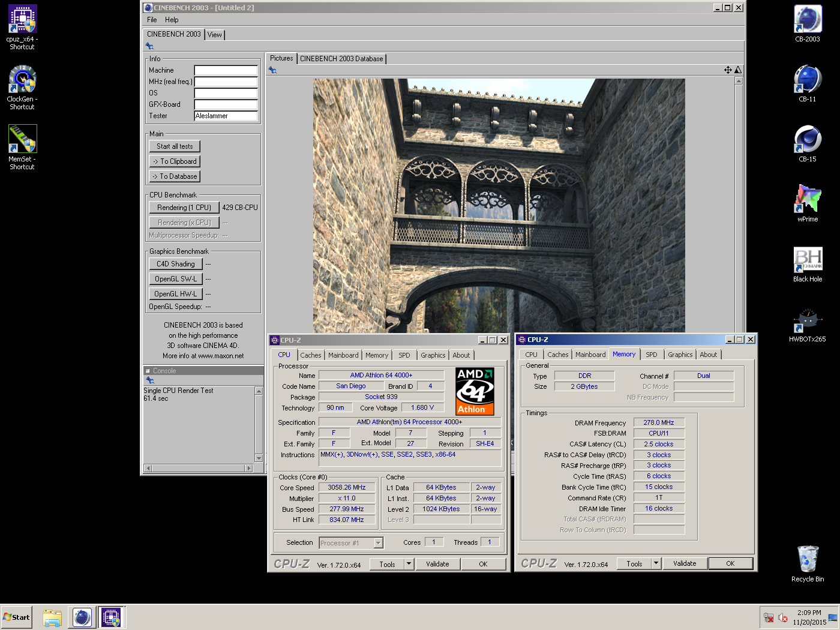Image resolution: width=840 pixels, height=630 pixels.
Task: Launch the CB-15 desktop icon
Action: click(808, 143)
